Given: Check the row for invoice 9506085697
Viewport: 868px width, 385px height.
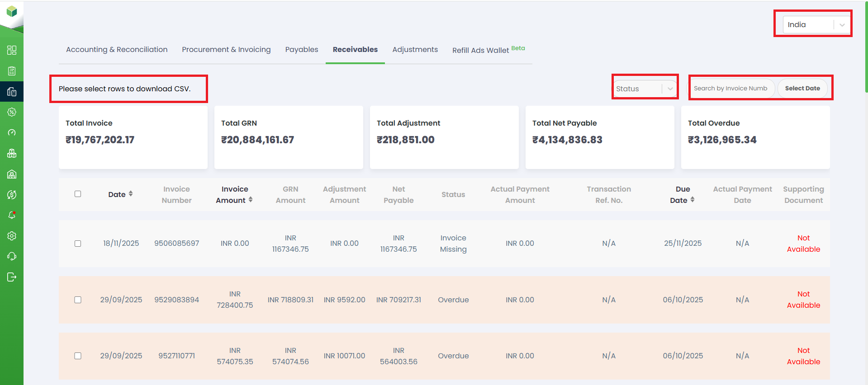Looking at the screenshot, I should (78, 244).
